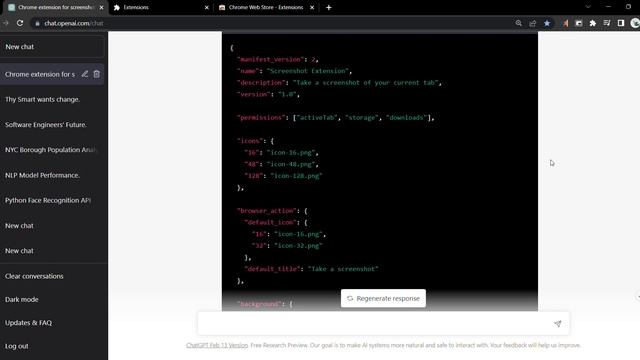Image resolution: width=640 pixels, height=360 pixels.
Task: Select the Chrome extension for screenshot tab
Action: [x=56, y=7]
